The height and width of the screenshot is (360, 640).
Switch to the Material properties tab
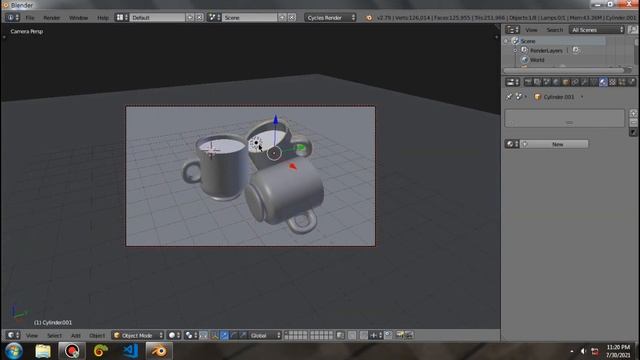(603, 82)
